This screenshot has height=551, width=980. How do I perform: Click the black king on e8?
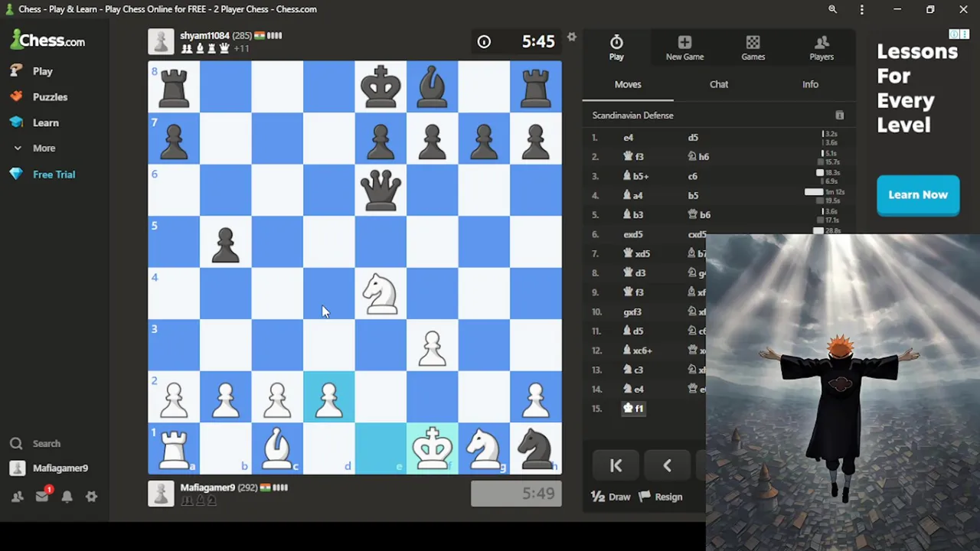[381, 86]
